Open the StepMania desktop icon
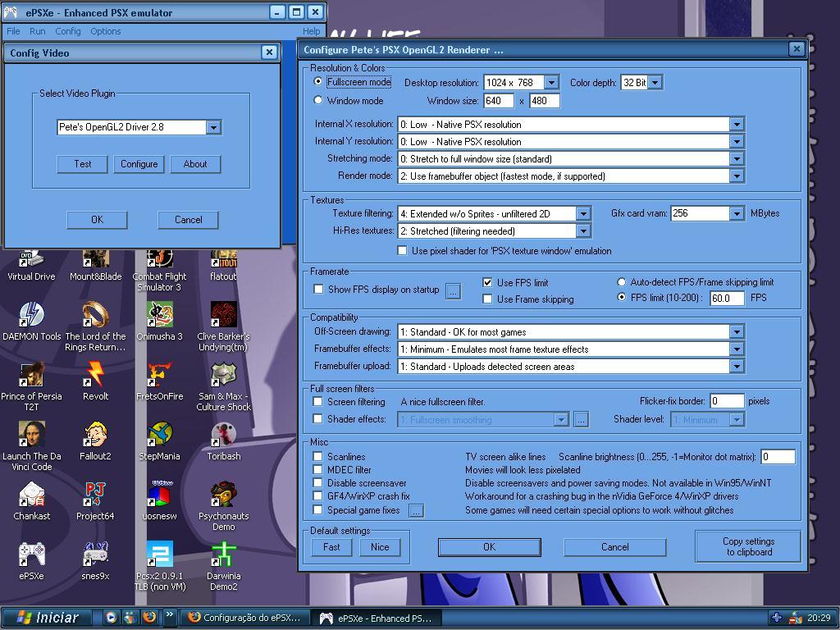 pyautogui.click(x=160, y=441)
